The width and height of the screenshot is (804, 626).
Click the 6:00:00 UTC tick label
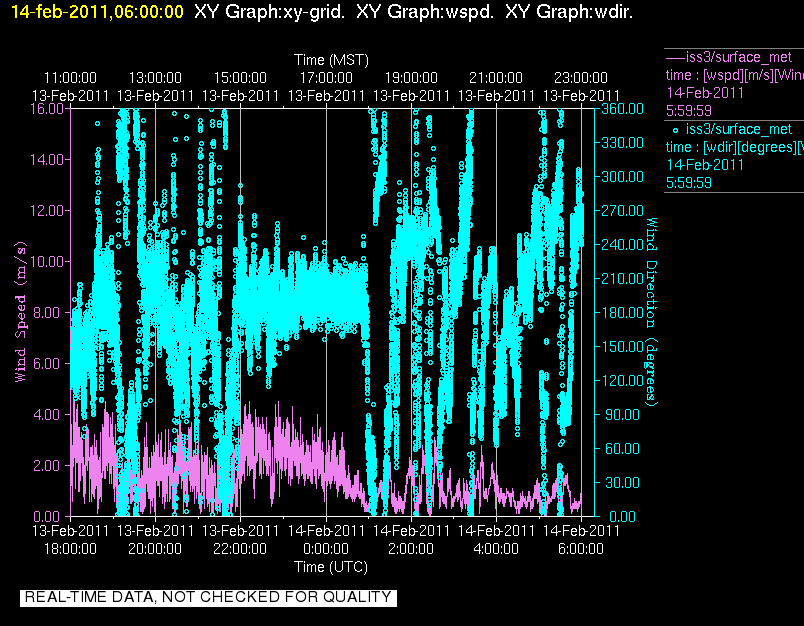(x=581, y=549)
